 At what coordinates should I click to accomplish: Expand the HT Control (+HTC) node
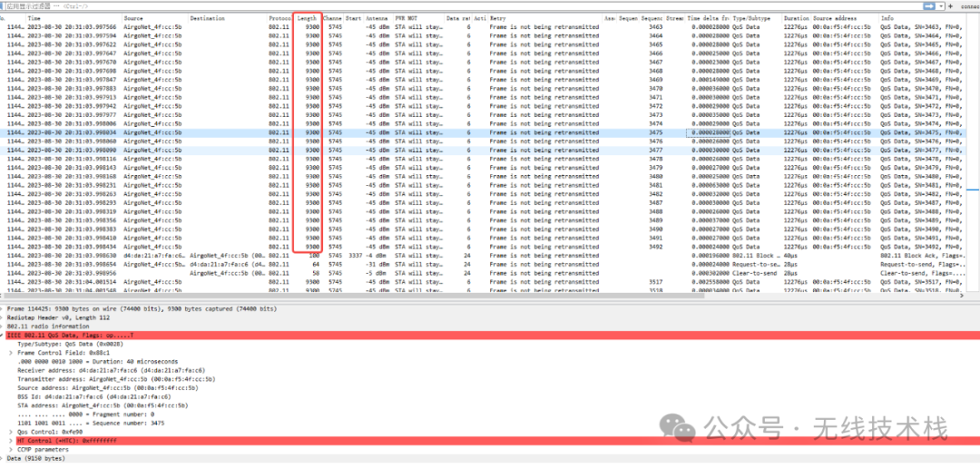11,441
